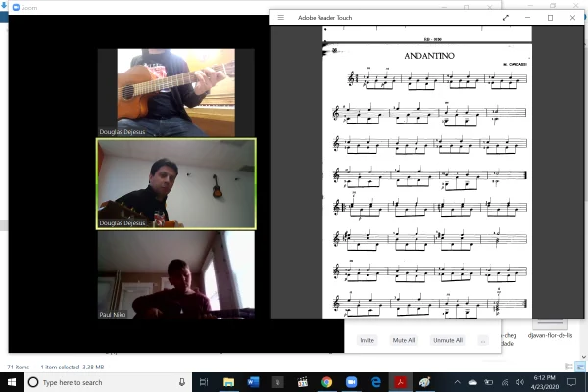Select the top Douglas Dejesus guitar video tile
This screenshot has width=588, height=392.
[x=175, y=93]
